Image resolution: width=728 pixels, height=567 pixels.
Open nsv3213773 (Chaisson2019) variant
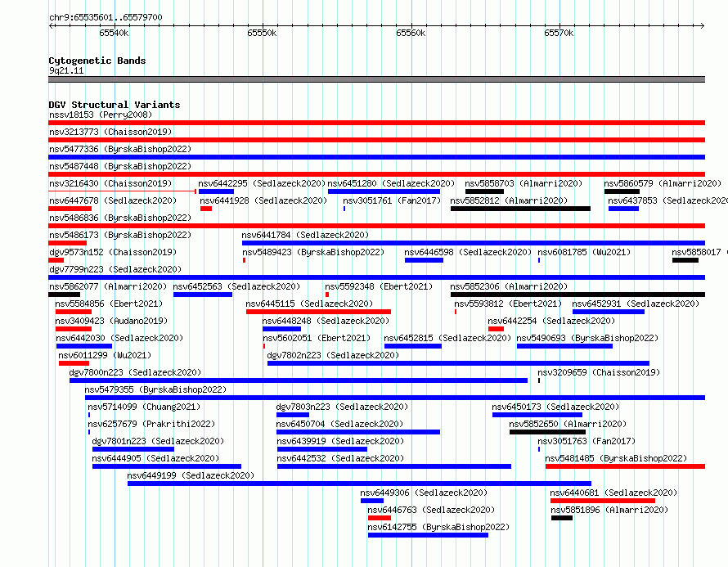110,132
